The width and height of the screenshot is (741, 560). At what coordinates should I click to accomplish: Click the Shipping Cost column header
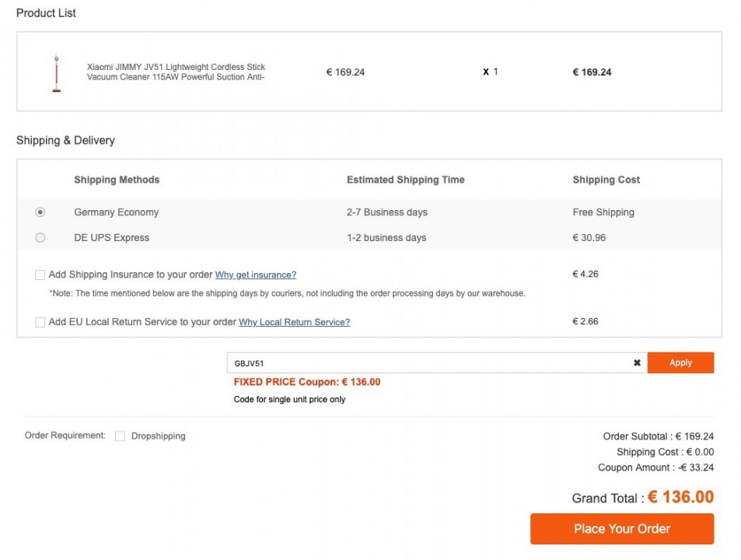(606, 180)
